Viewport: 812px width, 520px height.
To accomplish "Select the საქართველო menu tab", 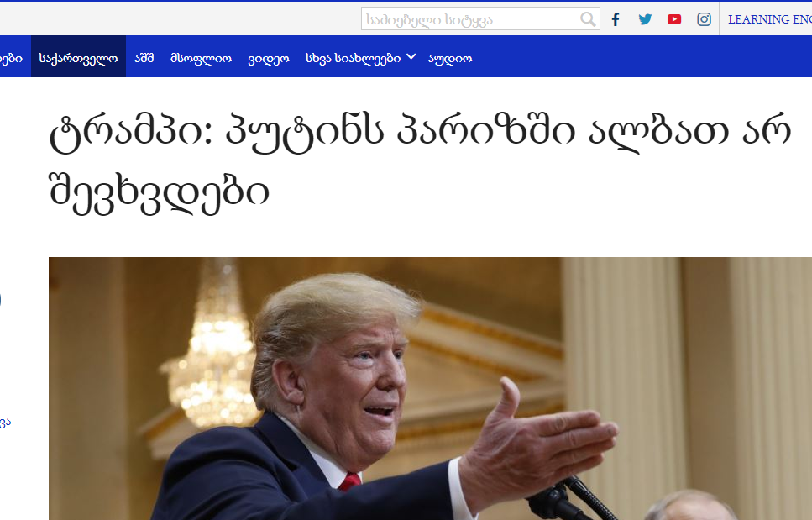I will [x=78, y=56].
